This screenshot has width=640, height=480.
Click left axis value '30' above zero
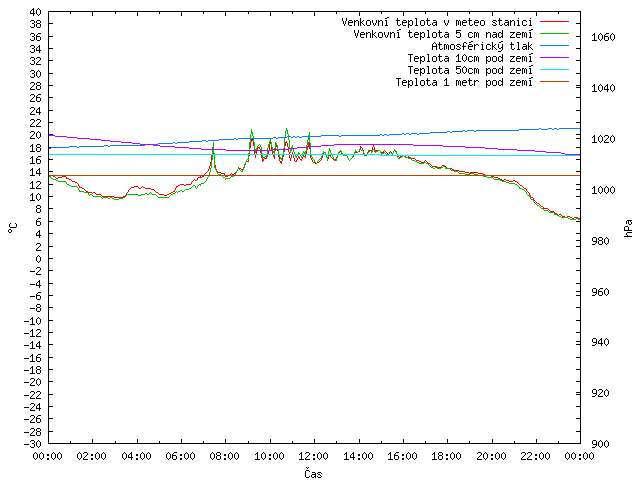[36, 74]
